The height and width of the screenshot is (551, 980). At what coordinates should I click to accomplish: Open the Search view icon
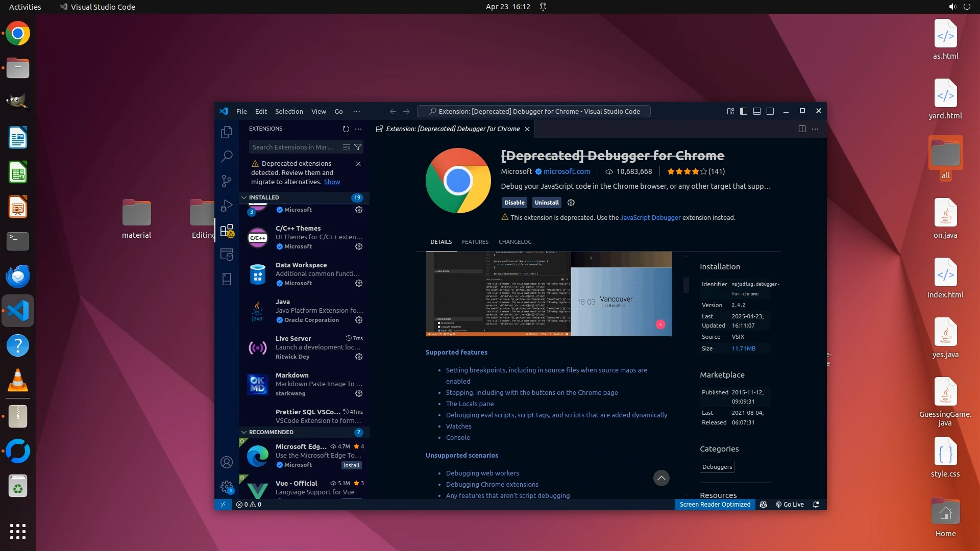click(227, 157)
